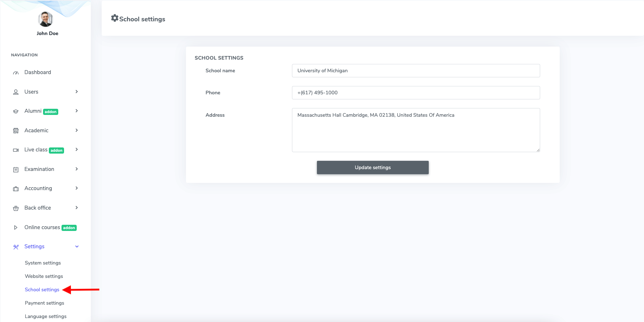Click the Address textarea resize handle

pyautogui.click(x=538, y=150)
